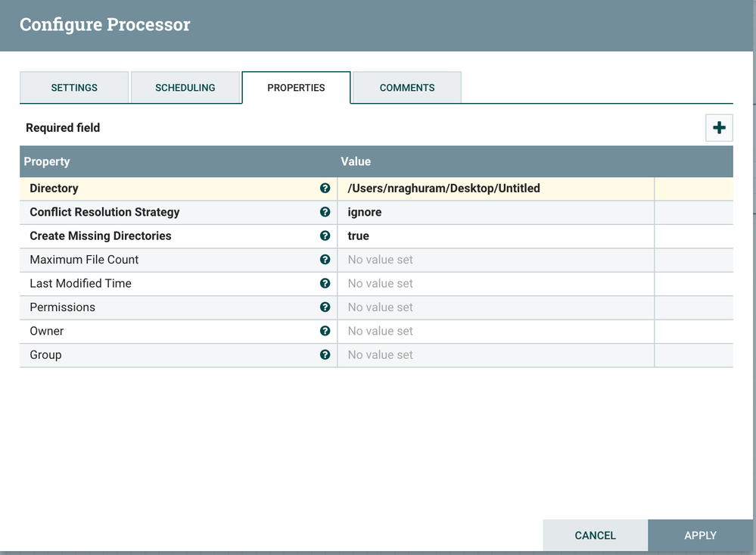
Task: Open help tooltip for Maximum File Count
Action: tap(325, 260)
